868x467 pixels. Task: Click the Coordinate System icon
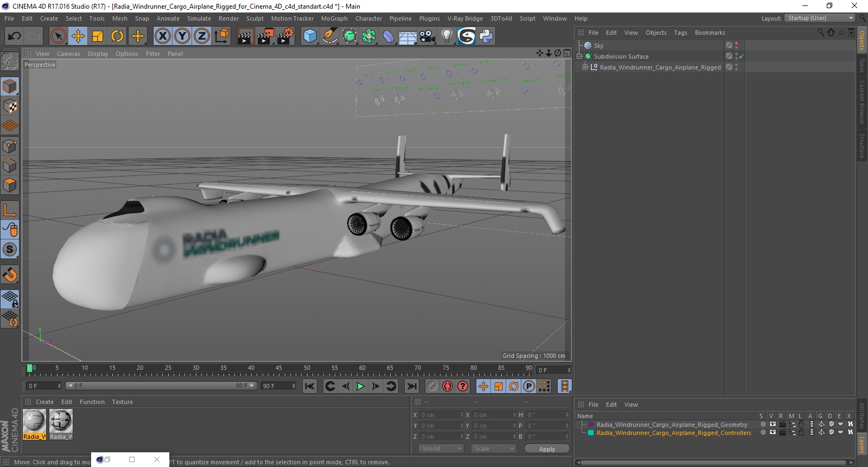click(221, 36)
